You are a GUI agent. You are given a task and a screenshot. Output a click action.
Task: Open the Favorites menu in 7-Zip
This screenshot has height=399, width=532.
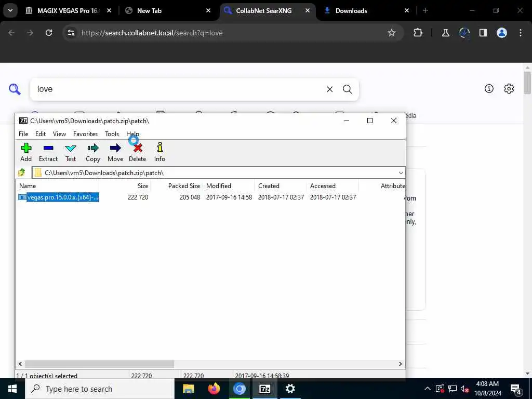(x=86, y=134)
